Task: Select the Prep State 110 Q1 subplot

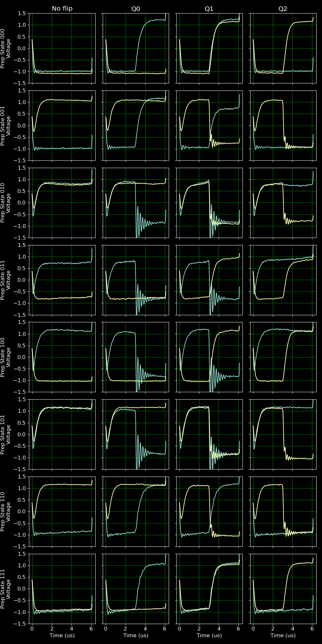Action: pos(209,512)
